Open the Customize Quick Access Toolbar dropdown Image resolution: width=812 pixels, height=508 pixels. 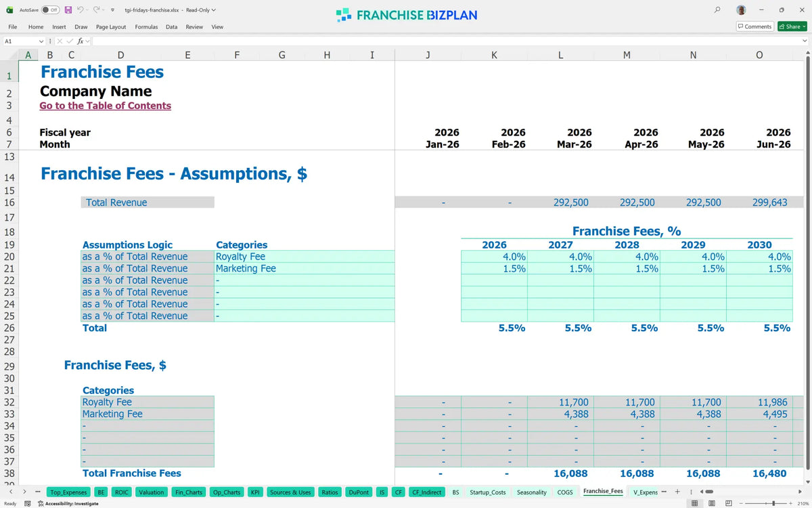click(112, 10)
